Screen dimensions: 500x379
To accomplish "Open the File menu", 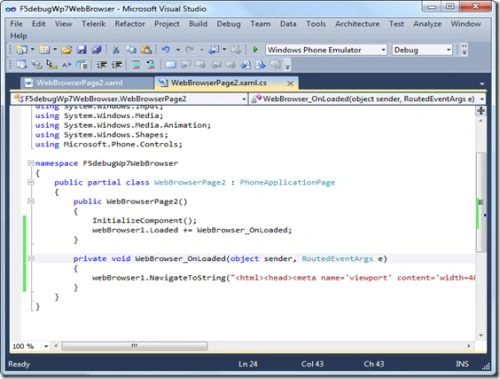I will [x=16, y=24].
